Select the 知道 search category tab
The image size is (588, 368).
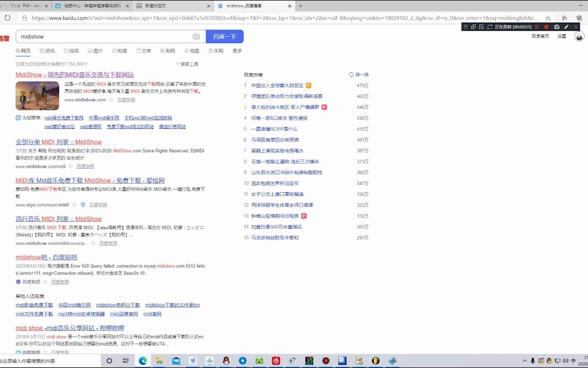pyautogui.click(x=119, y=51)
